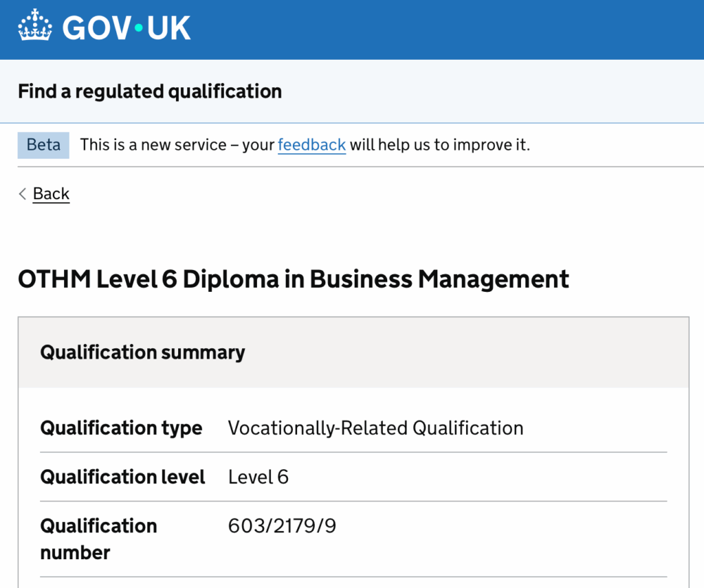Click the 'Qualification number' row label
Viewport: 704px width, 588px height.
pyautogui.click(x=98, y=539)
